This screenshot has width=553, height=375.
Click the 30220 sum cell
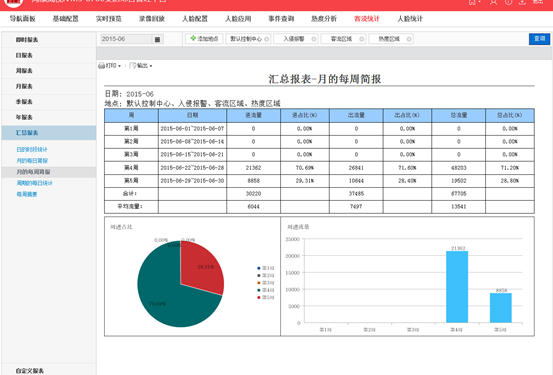click(254, 194)
